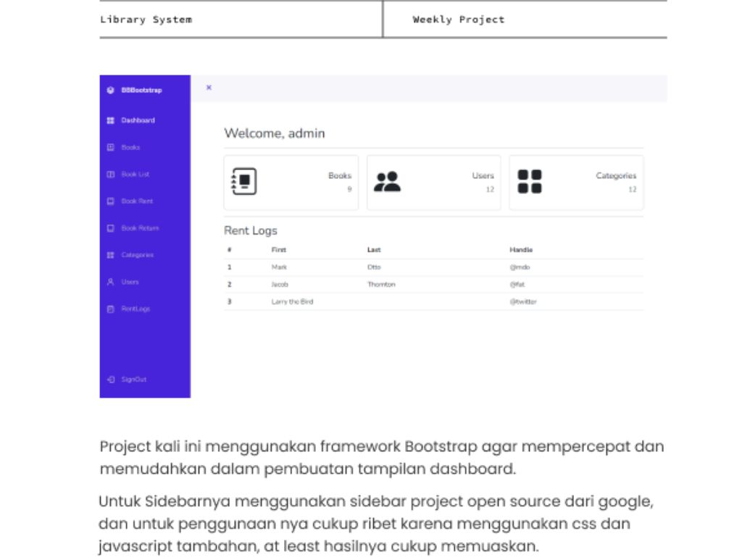This screenshot has width=742, height=560.
Task: Click the Book List sidebar icon
Action: [x=110, y=175]
